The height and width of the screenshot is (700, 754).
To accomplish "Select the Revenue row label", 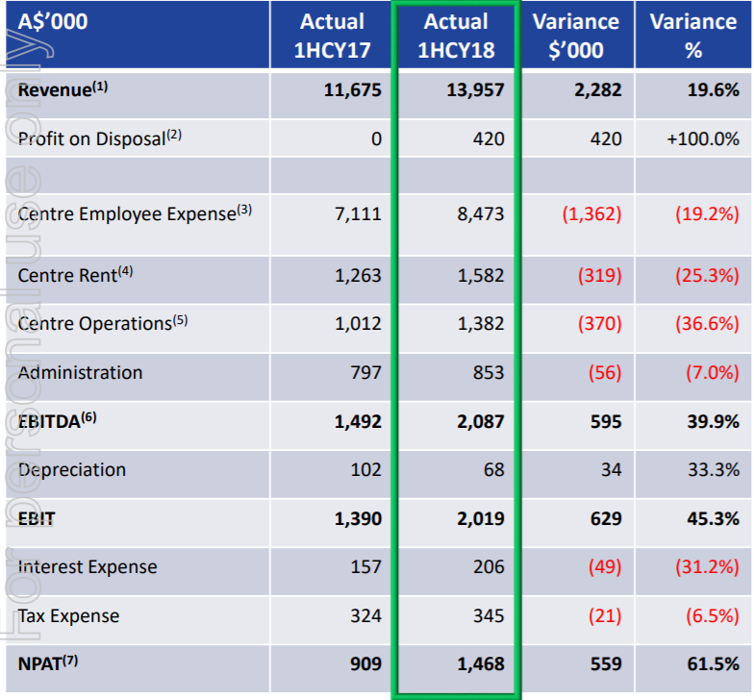I will click(63, 89).
